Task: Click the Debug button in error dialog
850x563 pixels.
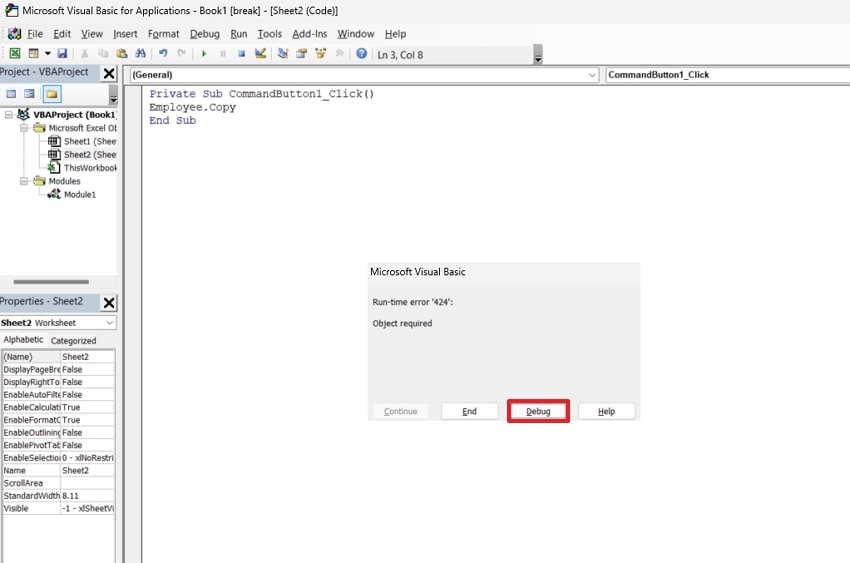Action: point(538,411)
